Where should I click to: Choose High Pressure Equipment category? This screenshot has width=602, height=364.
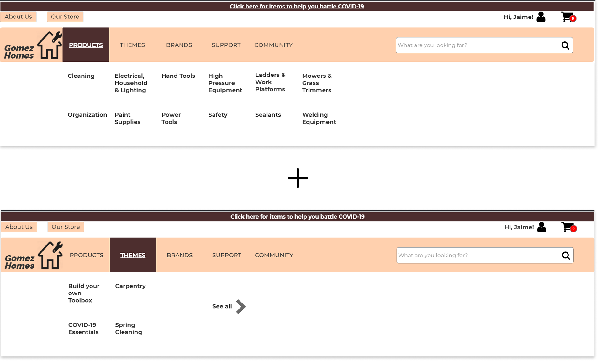click(x=225, y=83)
